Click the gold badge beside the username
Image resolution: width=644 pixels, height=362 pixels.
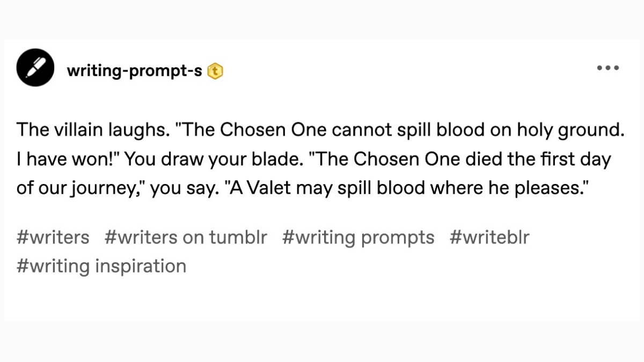tap(215, 71)
